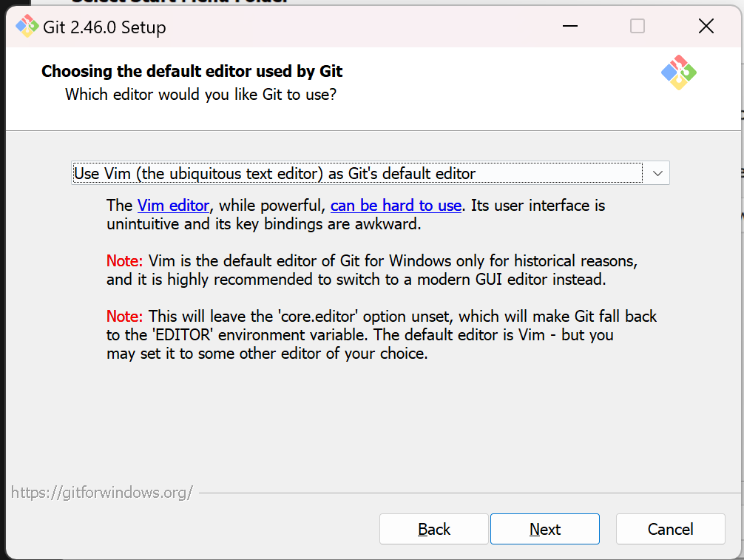The width and height of the screenshot is (744, 560).
Task: Open the default editor dropdown arrow
Action: pyautogui.click(x=657, y=173)
